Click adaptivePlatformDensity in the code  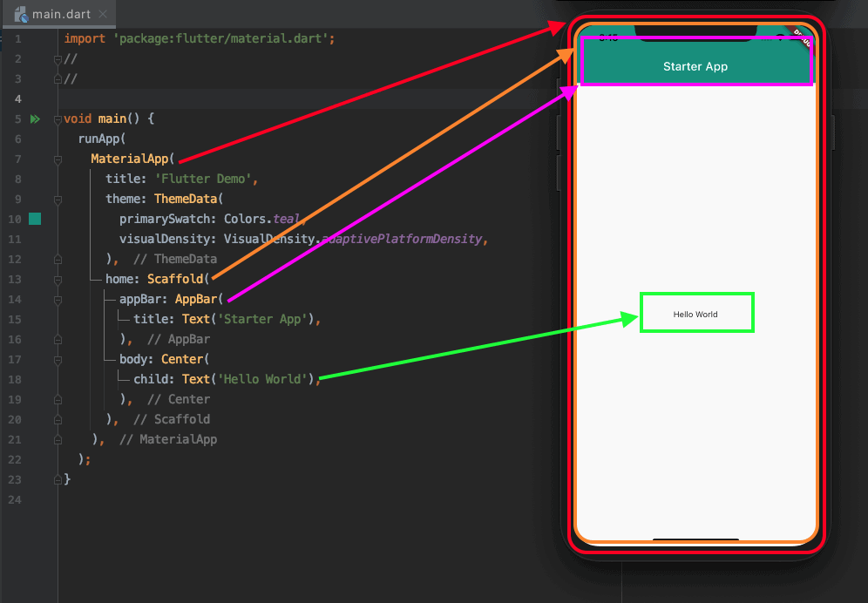tap(402, 239)
